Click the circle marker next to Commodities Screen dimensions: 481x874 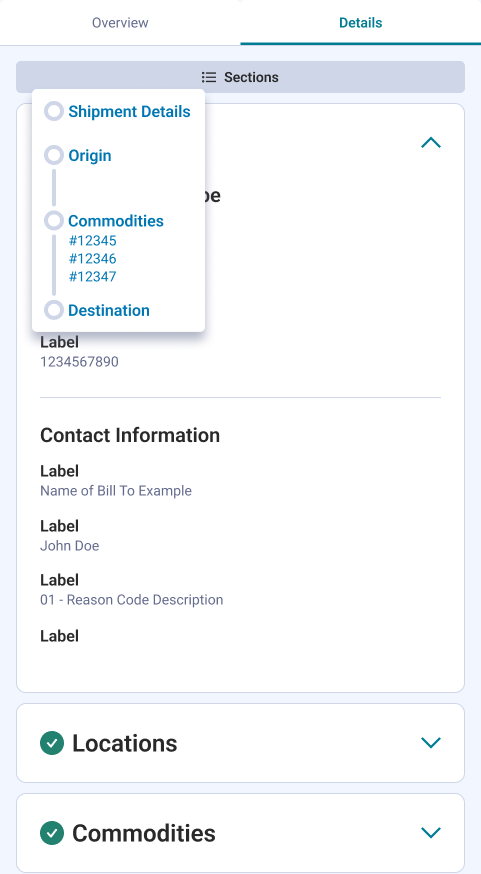54,221
